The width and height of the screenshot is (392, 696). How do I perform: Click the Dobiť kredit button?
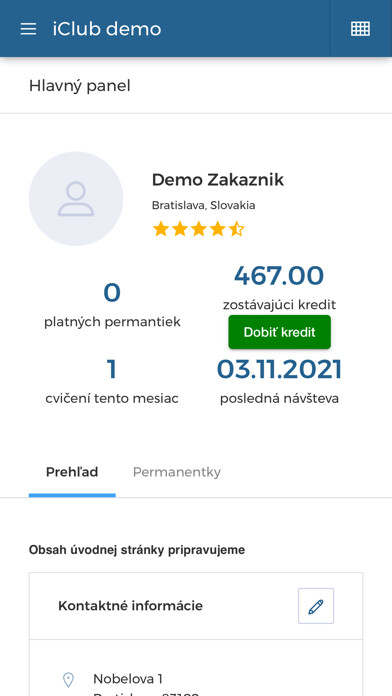(280, 332)
